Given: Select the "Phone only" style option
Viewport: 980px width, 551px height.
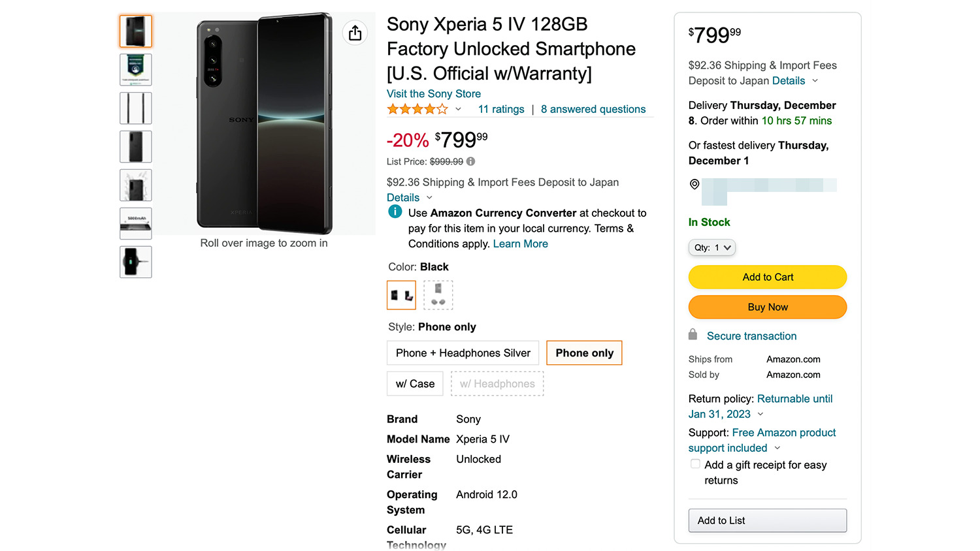Looking at the screenshot, I should (x=584, y=353).
